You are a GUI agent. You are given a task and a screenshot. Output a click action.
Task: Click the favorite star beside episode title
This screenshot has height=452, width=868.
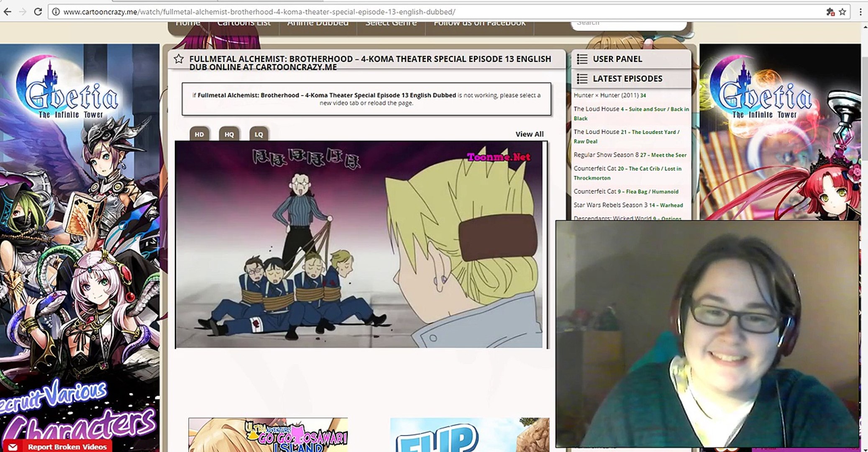(179, 59)
